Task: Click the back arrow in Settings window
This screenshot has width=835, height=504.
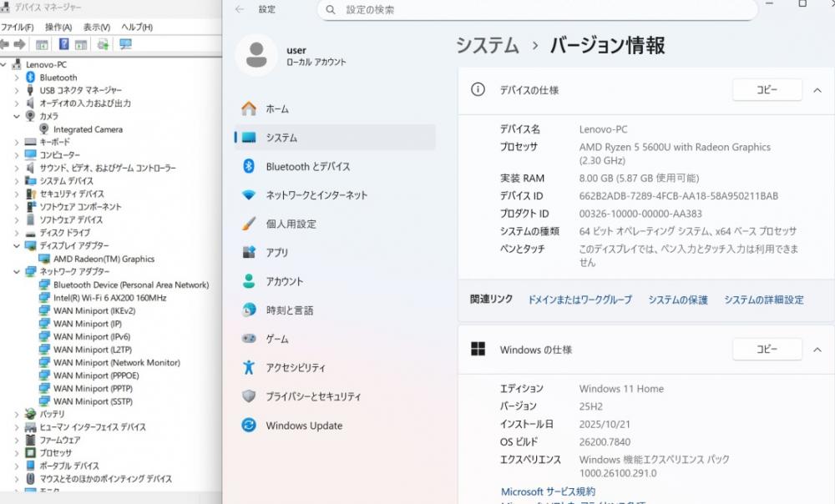Action: 240,10
